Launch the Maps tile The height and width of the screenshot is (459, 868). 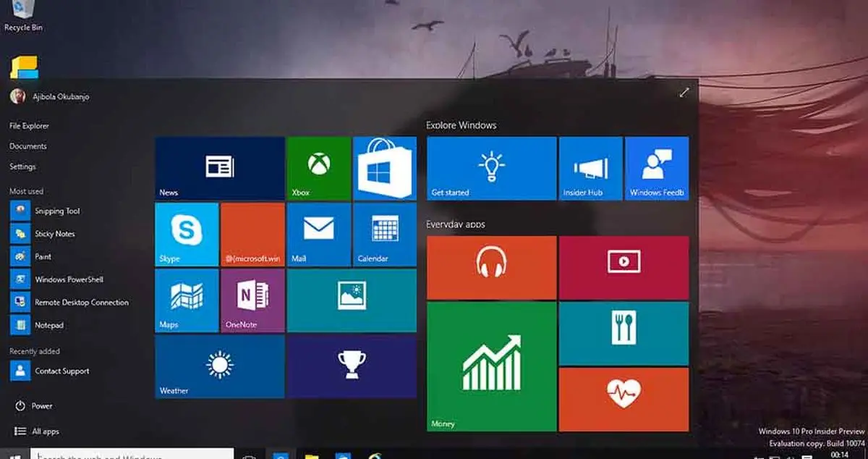187,300
